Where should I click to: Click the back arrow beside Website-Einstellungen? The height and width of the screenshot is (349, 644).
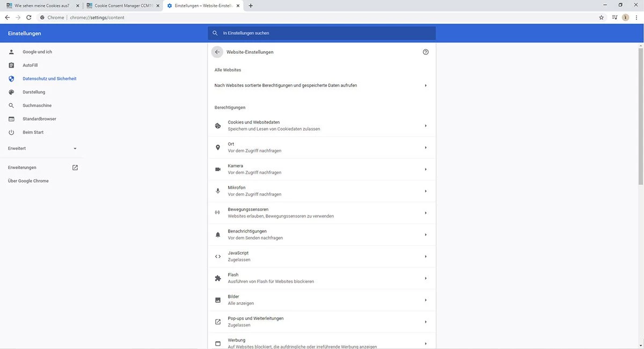pos(217,52)
